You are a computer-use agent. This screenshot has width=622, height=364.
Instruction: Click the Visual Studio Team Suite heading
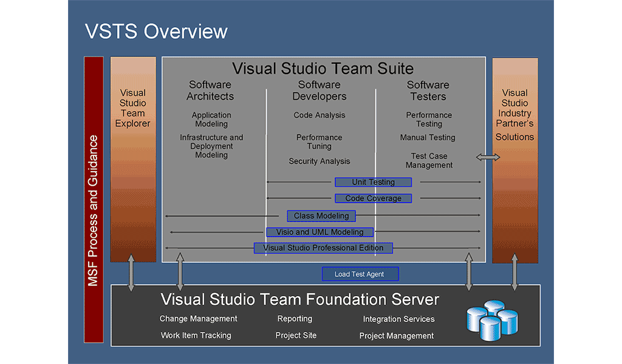coord(323,69)
